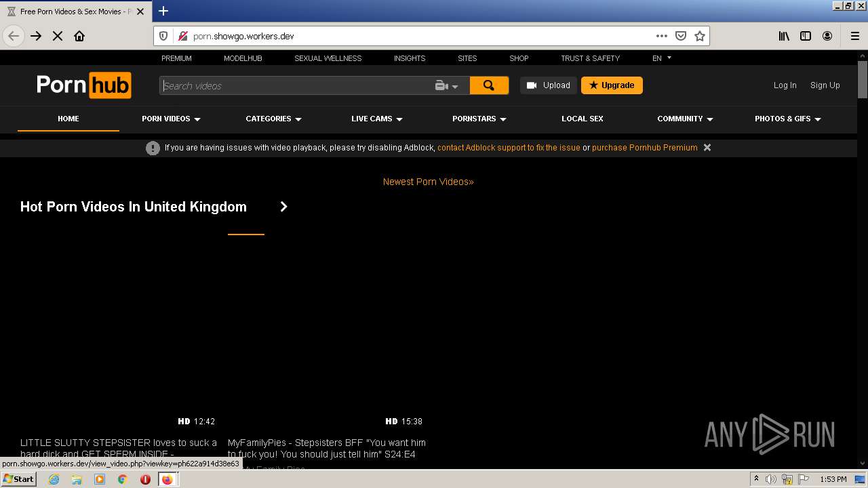Dismiss the Adblock notice with X
The height and width of the screenshot is (488, 868).
pyautogui.click(x=707, y=147)
